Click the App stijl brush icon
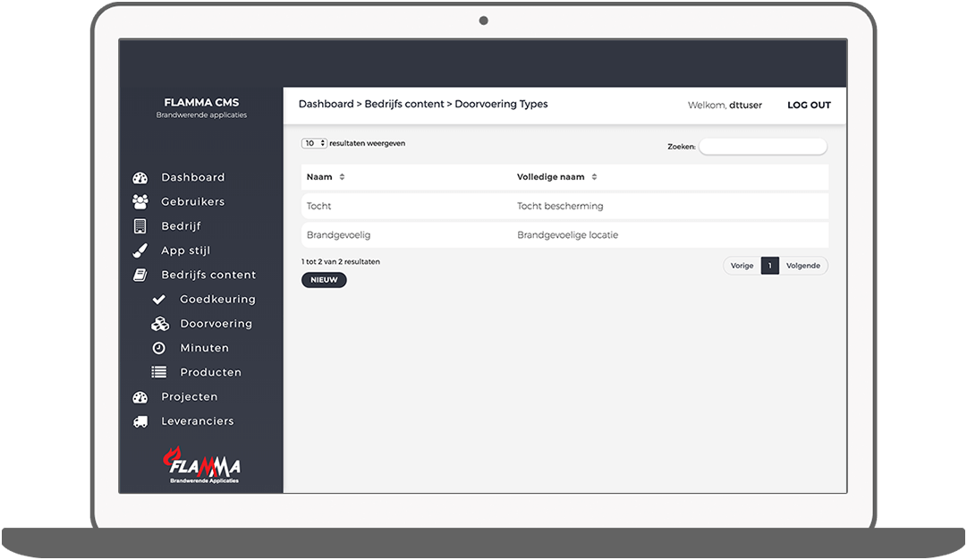The image size is (967, 560). point(140,250)
